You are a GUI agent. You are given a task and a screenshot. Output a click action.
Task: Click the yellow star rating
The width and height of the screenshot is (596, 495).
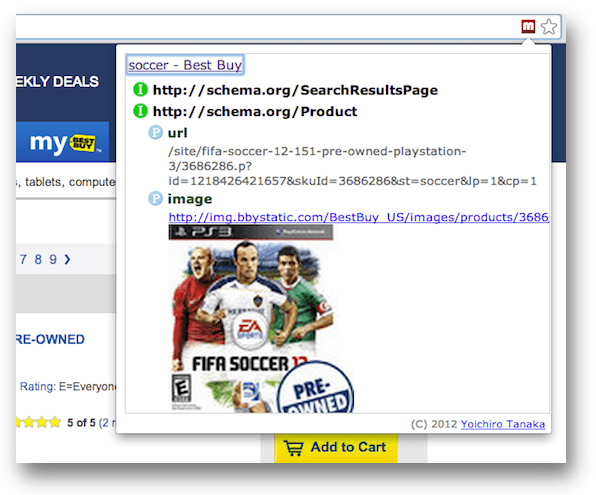point(38,422)
